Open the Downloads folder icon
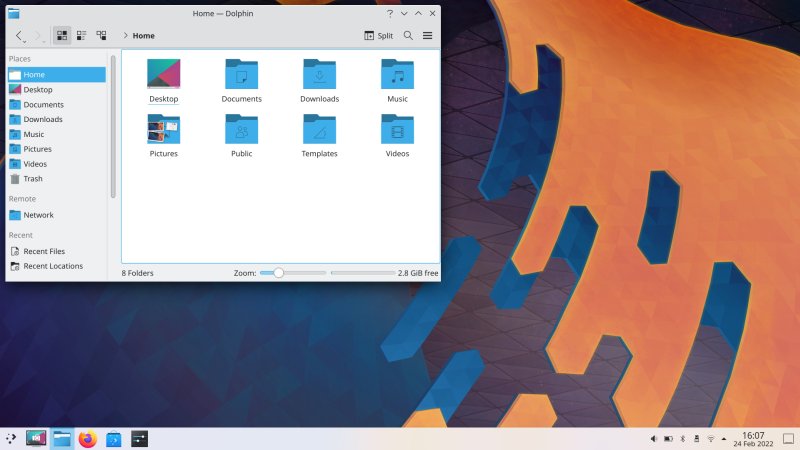The height and width of the screenshot is (450, 800). (x=319, y=75)
